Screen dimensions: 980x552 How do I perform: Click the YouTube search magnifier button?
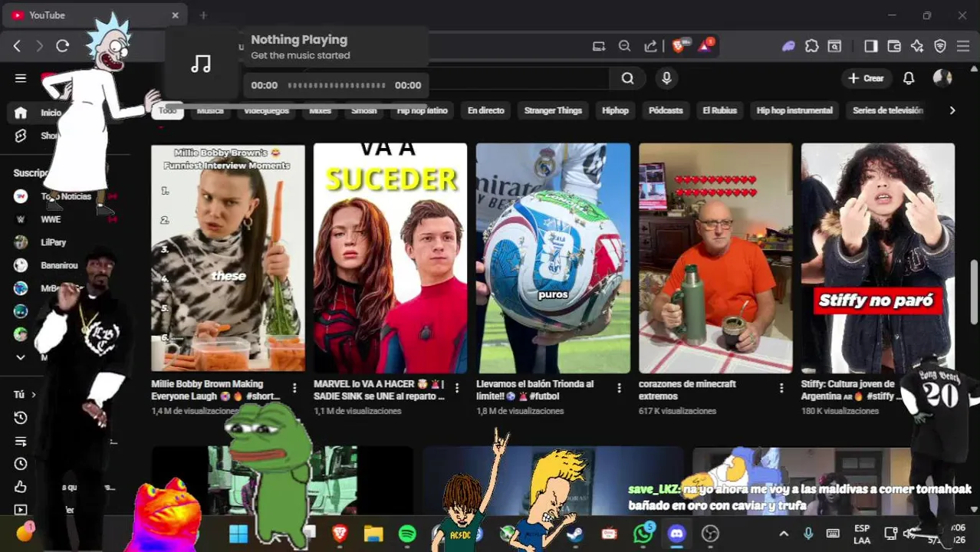coord(627,78)
